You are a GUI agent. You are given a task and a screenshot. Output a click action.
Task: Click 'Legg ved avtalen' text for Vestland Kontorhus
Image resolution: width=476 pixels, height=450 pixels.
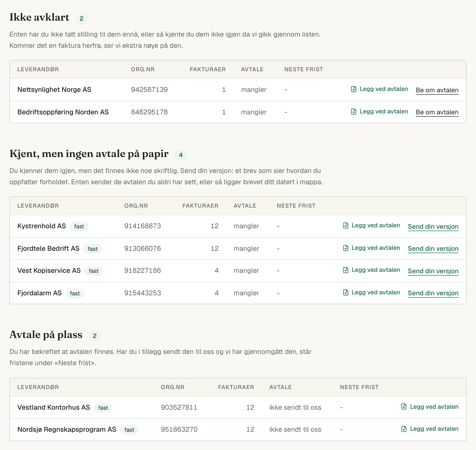tap(434, 407)
